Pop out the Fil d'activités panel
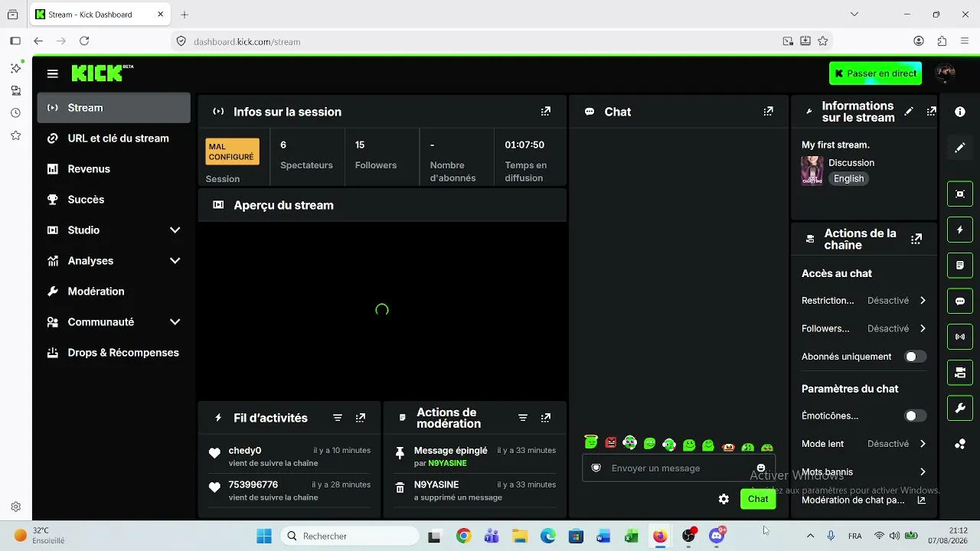Viewport: 980px width, 551px height. coord(361,418)
